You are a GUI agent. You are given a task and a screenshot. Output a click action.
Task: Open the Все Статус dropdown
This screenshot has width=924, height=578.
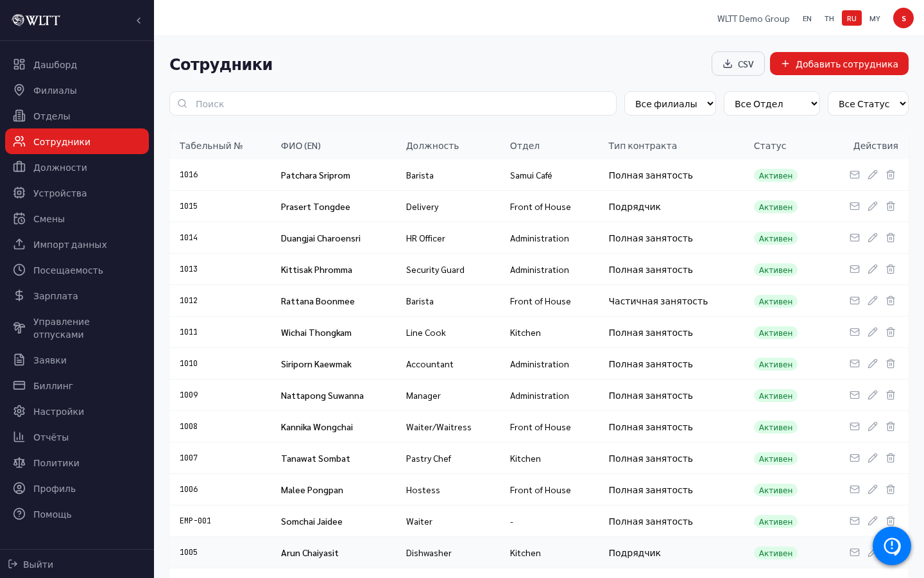(x=868, y=103)
